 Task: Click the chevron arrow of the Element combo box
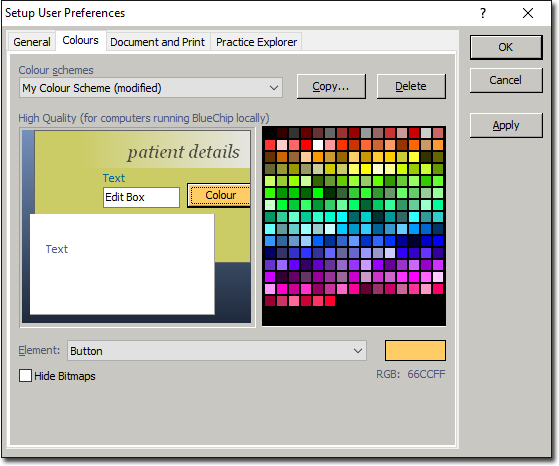coord(358,351)
